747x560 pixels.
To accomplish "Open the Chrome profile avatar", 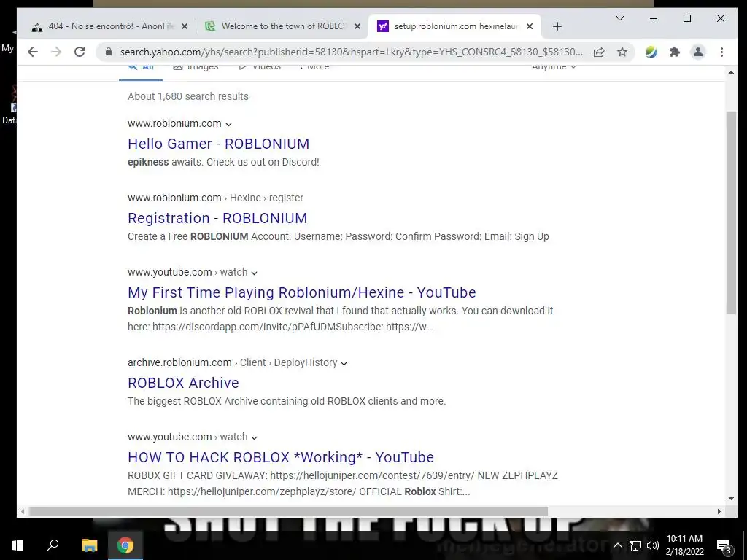I will click(698, 52).
